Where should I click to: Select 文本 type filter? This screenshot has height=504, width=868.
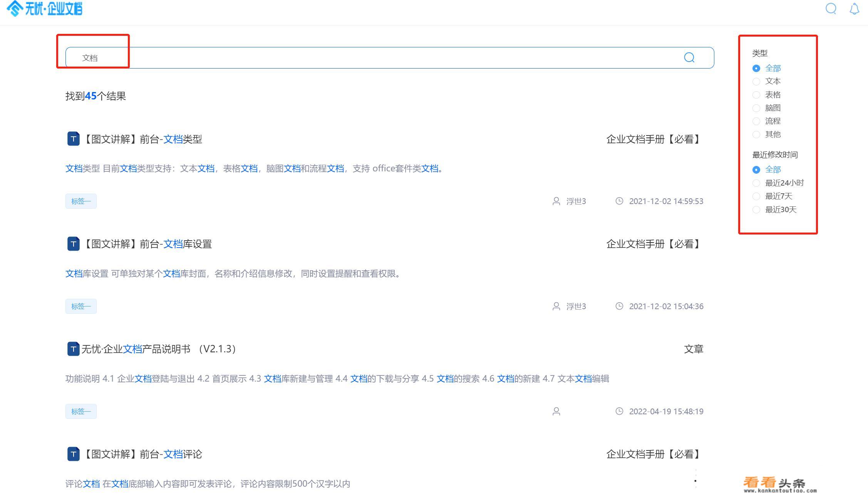tap(766, 81)
